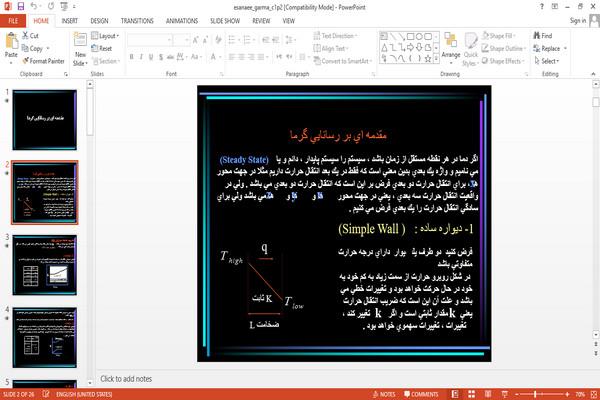Open Select menu in Editing group

(547, 61)
